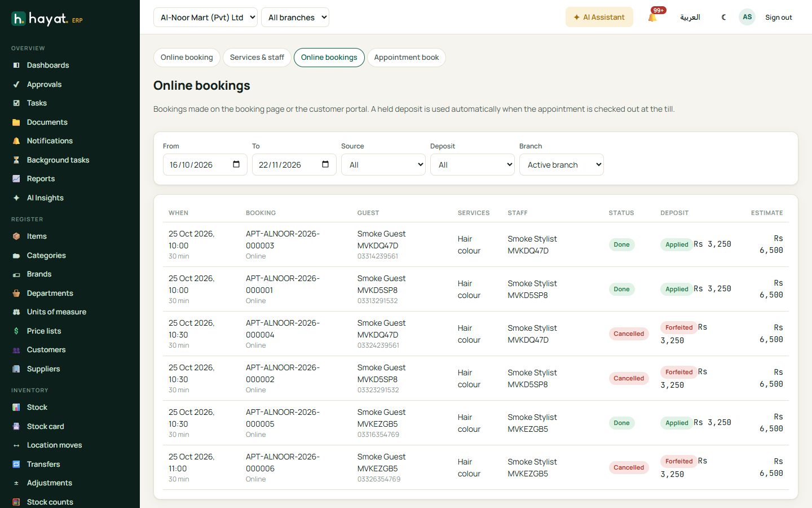Screen dimensions: 812x508
Task: Expand the Active branch dropdown
Action: tap(562, 165)
